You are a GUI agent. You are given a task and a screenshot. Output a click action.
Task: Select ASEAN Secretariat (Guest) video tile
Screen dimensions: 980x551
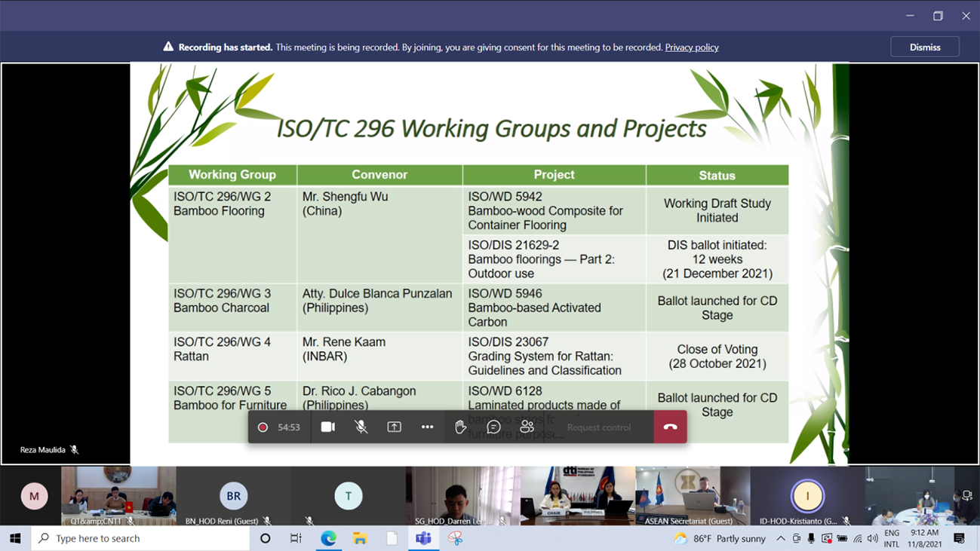click(692, 496)
